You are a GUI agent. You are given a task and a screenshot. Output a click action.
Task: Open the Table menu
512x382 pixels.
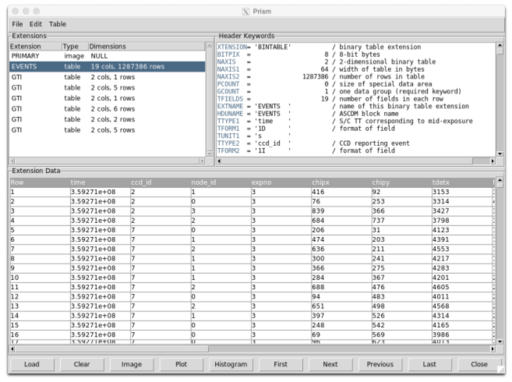[57, 24]
